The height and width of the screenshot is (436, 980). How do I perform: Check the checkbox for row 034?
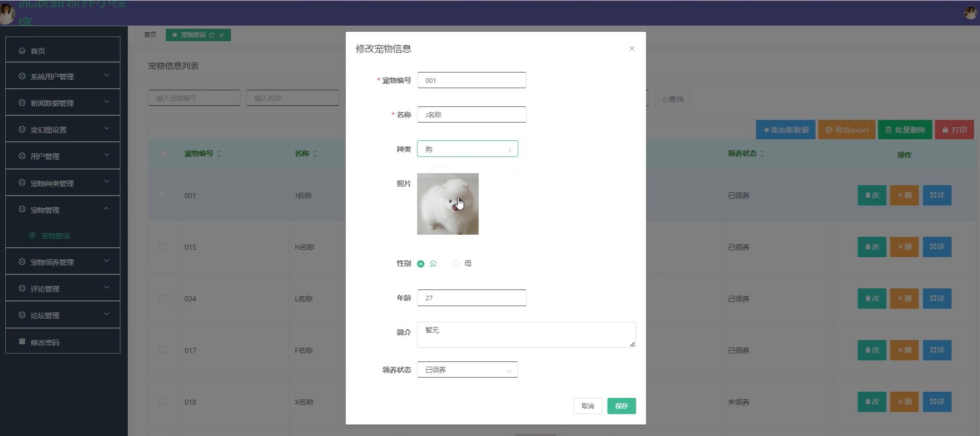(163, 298)
